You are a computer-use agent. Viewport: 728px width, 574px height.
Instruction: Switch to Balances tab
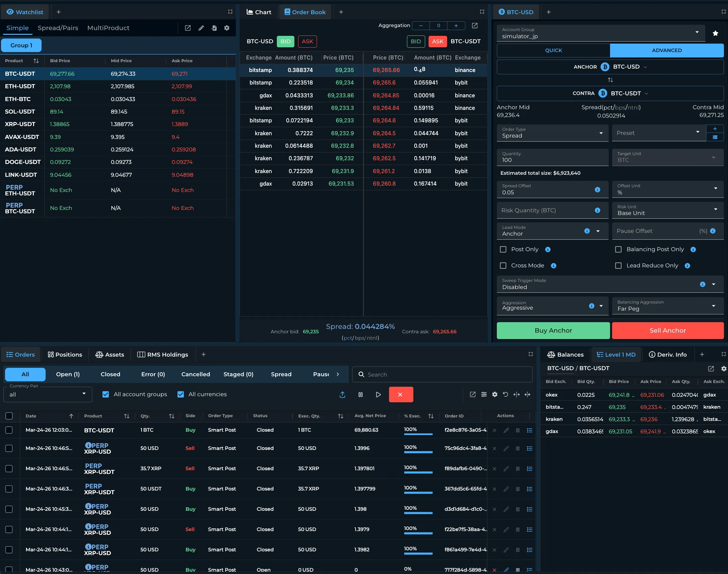click(x=565, y=355)
